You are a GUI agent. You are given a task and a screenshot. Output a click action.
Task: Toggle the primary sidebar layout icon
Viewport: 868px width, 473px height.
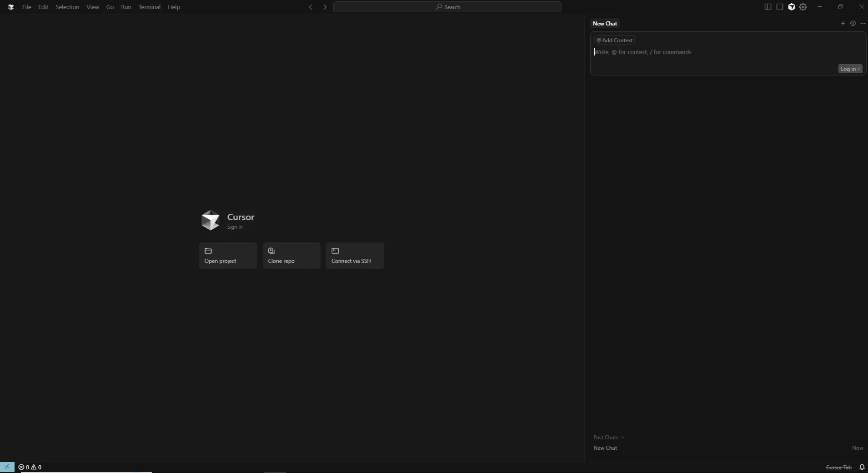[x=768, y=7]
